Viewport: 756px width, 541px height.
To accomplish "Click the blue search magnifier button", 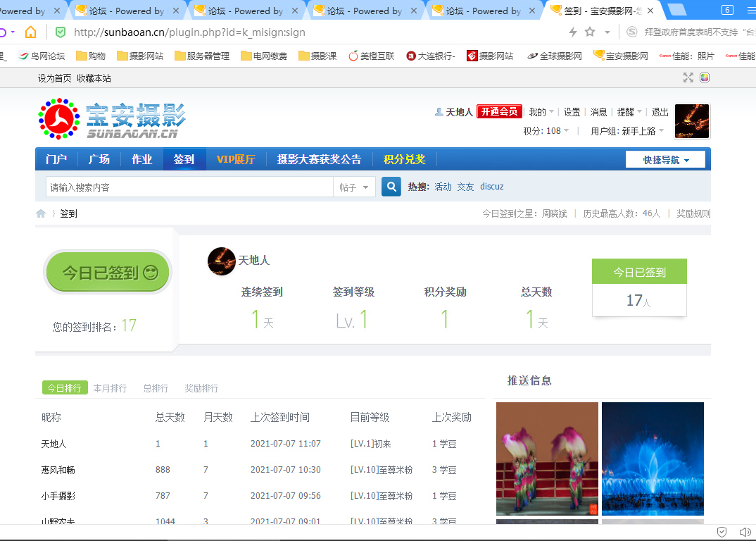I will coord(391,186).
